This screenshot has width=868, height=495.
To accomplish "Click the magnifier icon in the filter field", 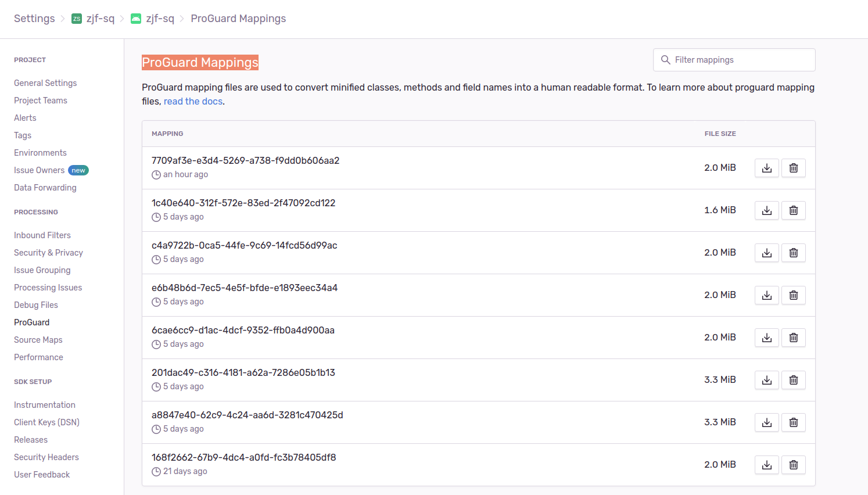I will coord(666,60).
